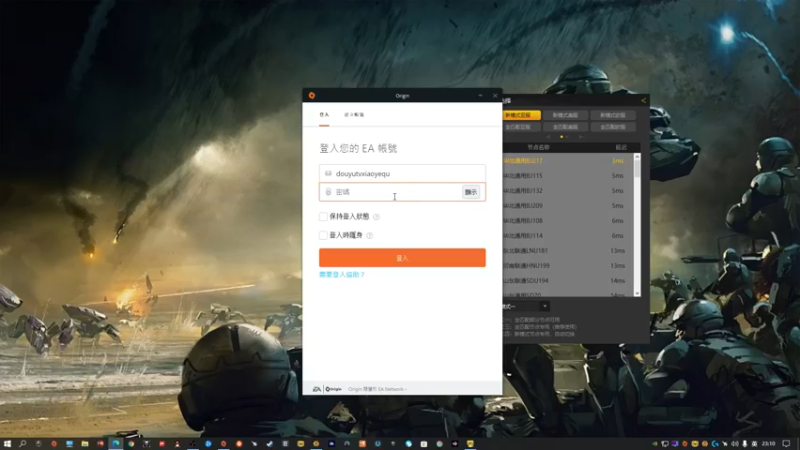Click the 顯示 show-password button
The image size is (800, 450).
[471, 192]
